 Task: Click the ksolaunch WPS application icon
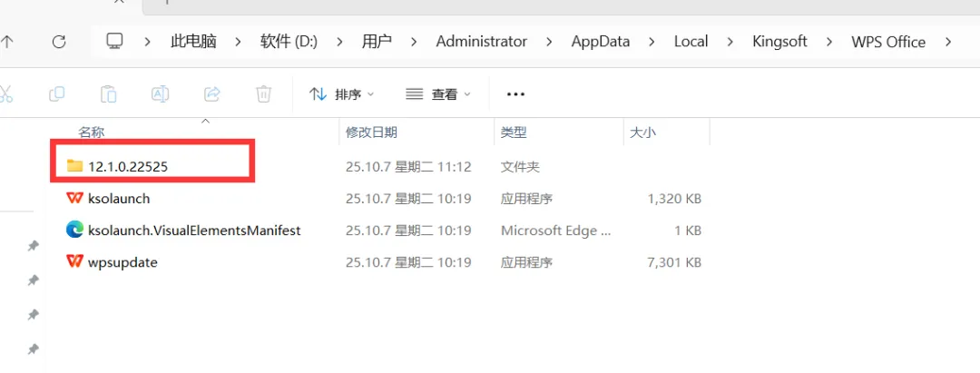74,198
